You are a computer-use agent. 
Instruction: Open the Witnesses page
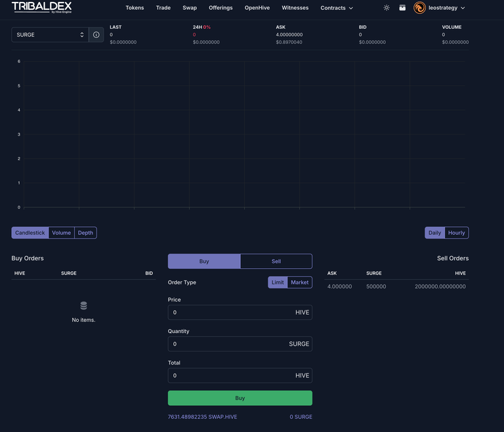click(x=295, y=8)
